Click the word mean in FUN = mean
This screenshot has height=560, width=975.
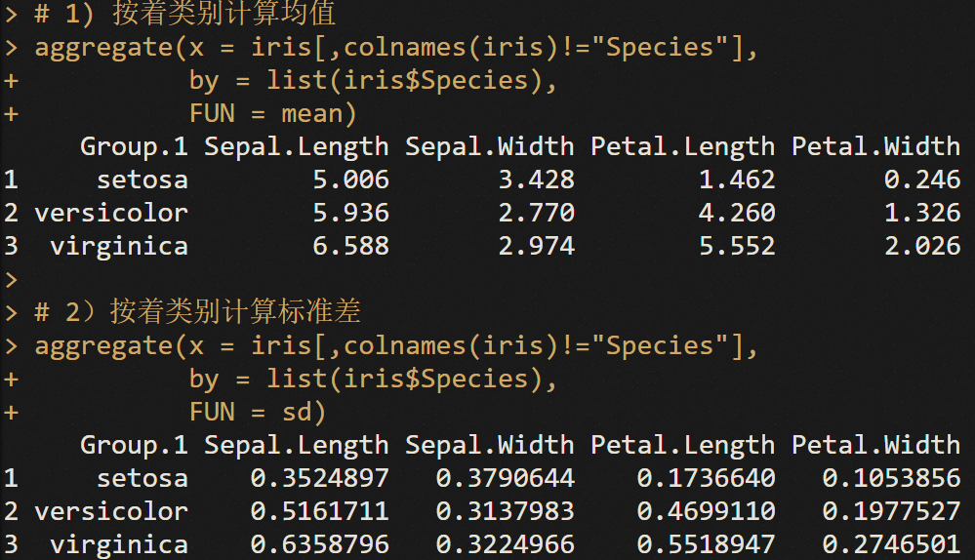[x=312, y=114]
